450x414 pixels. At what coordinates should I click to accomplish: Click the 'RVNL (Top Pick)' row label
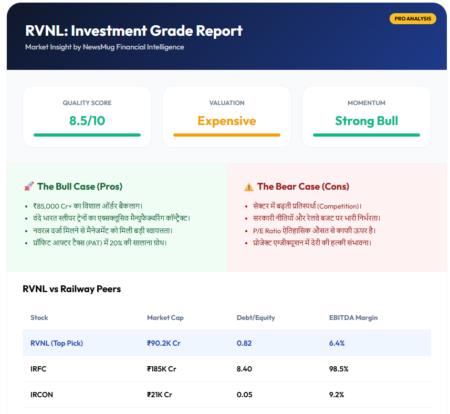(57, 343)
